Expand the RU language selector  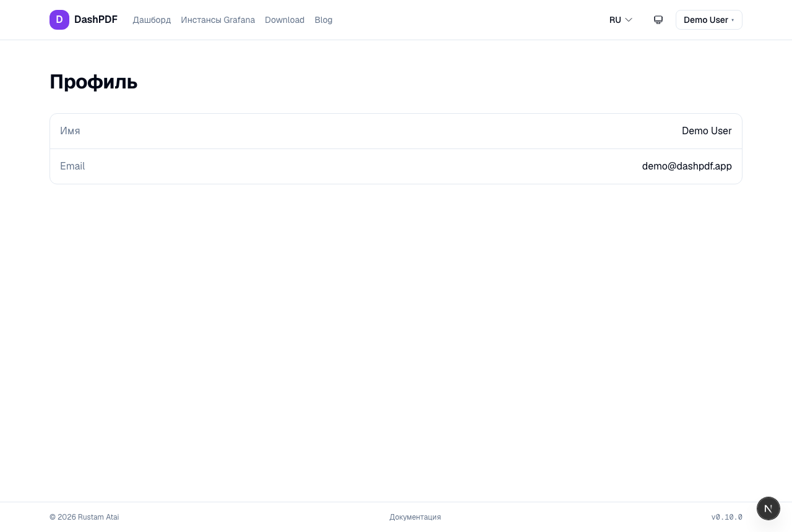[x=621, y=20]
